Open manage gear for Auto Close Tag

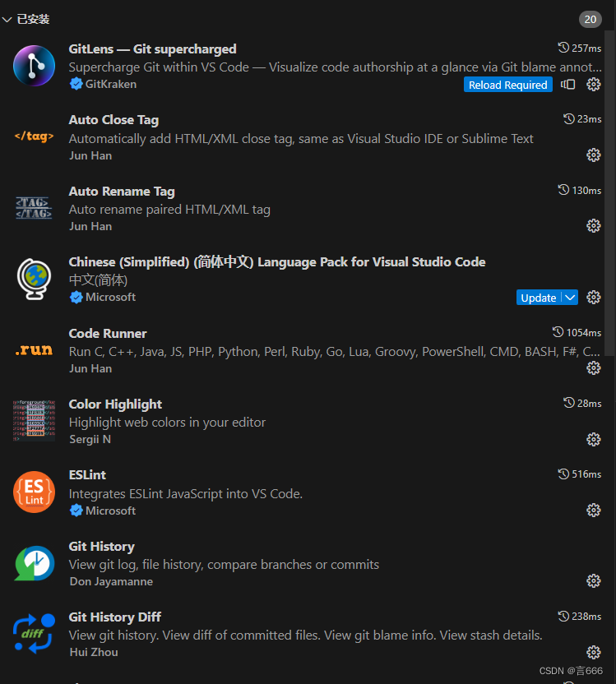(x=593, y=155)
